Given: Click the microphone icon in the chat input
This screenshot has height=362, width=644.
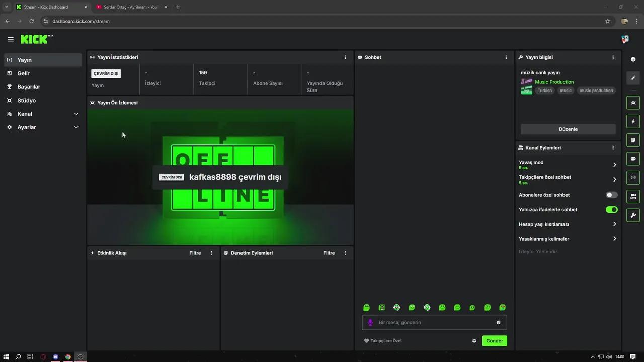Looking at the screenshot, I should click(370, 322).
